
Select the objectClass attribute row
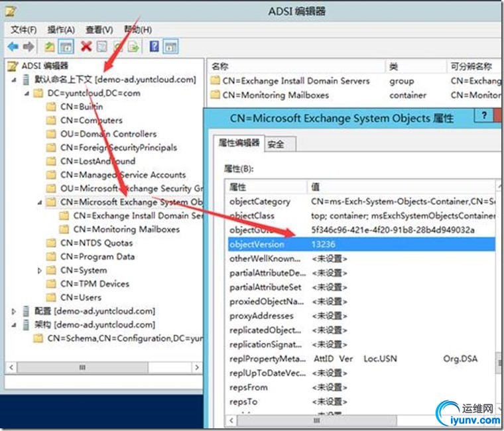click(361, 215)
